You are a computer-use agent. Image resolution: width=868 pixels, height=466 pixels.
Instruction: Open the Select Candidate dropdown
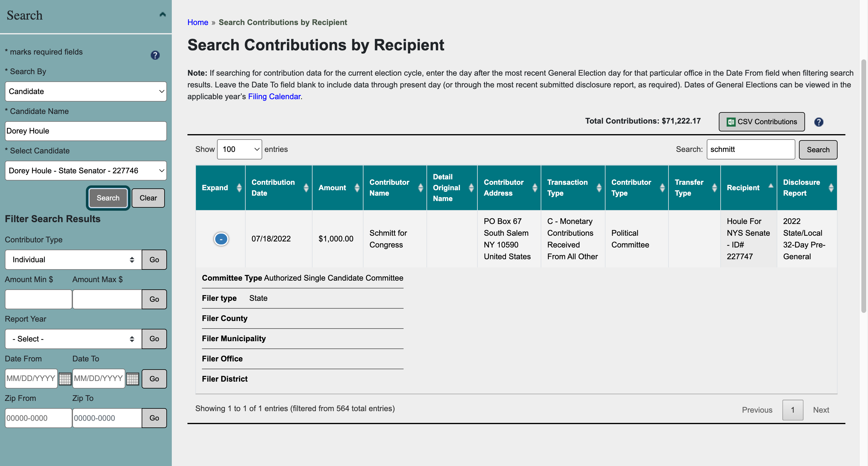[86, 171]
